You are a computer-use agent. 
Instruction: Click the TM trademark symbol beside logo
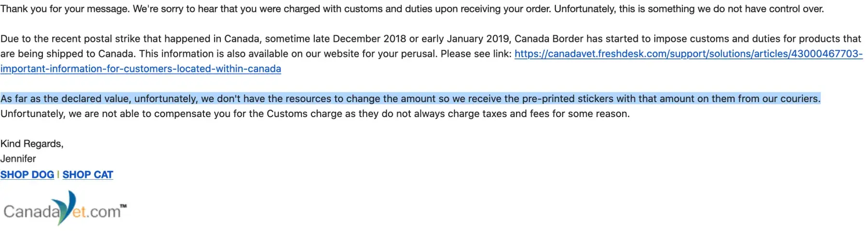click(123, 206)
